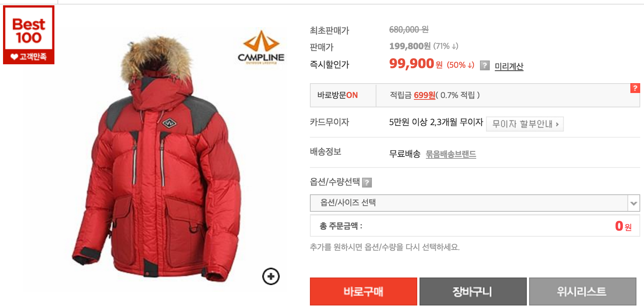Image resolution: width=644 pixels, height=307 pixels.
Task: Add item with 장바구니 cart button
Action: tap(473, 291)
